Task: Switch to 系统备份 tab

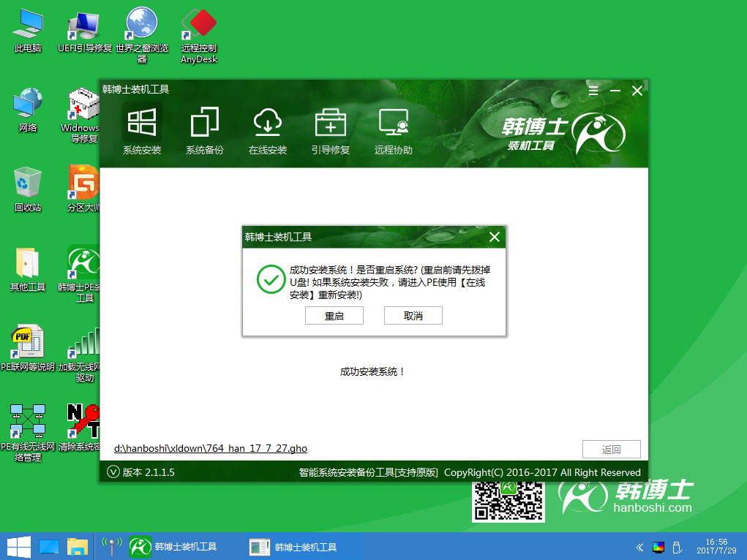Action: click(x=205, y=130)
